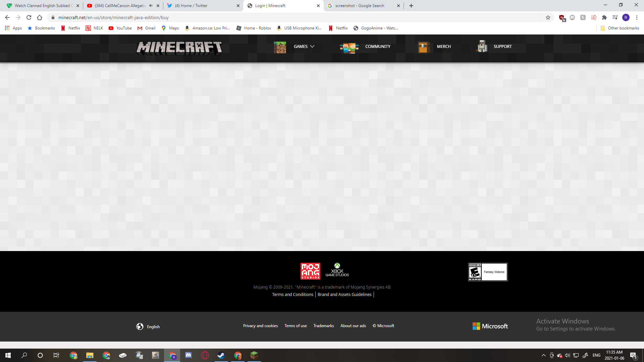Bookmark this page with the star icon

[x=548, y=17]
